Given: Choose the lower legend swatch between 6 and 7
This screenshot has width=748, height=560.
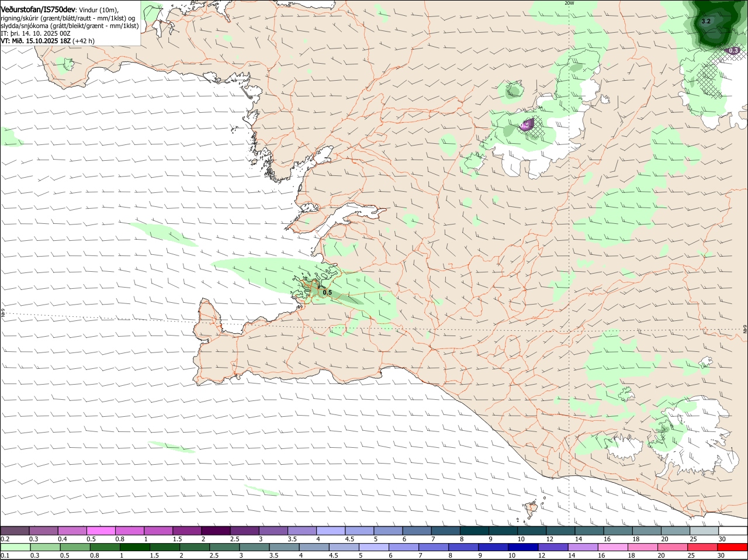Looking at the screenshot, I should coord(404,547).
